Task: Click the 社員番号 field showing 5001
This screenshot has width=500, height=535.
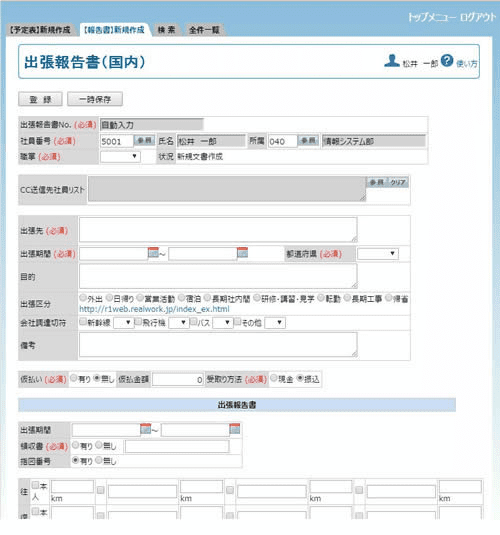Action: coord(117,141)
